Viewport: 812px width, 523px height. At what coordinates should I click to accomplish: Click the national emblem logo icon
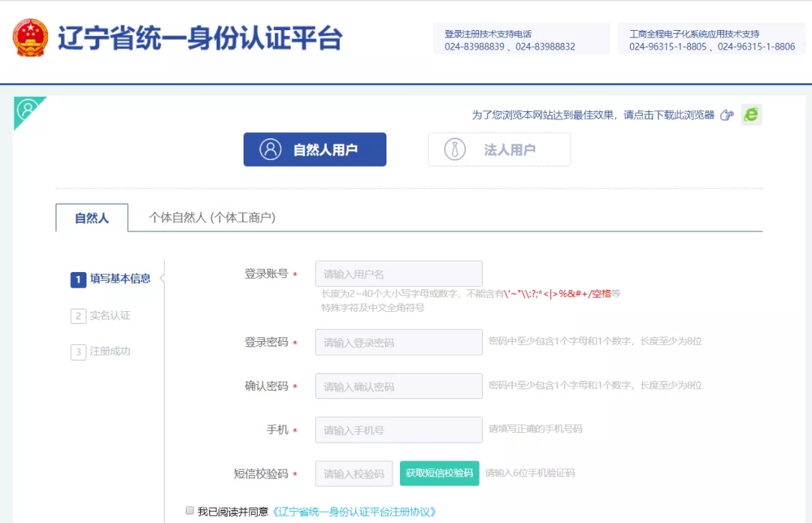pyautogui.click(x=31, y=38)
